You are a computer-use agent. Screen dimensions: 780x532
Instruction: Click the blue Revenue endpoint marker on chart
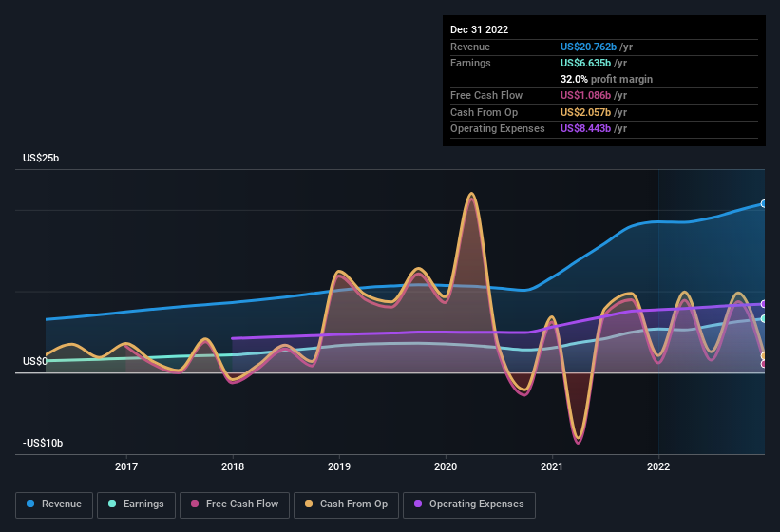[764, 204]
